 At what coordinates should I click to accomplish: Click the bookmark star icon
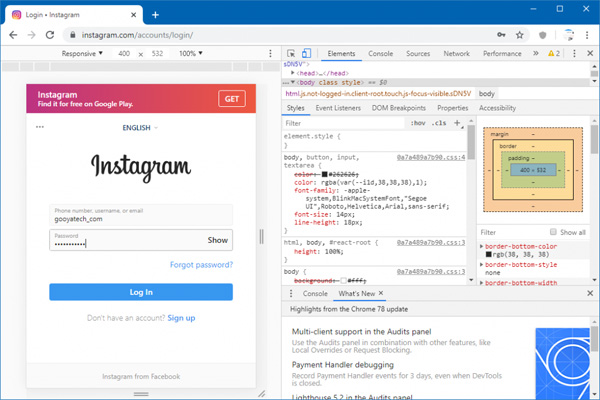coord(519,35)
